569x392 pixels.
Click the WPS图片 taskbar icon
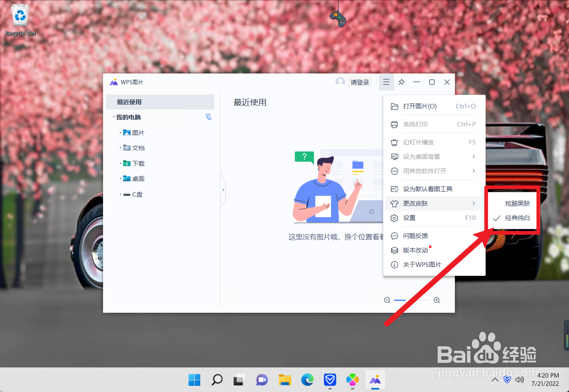coord(375,380)
